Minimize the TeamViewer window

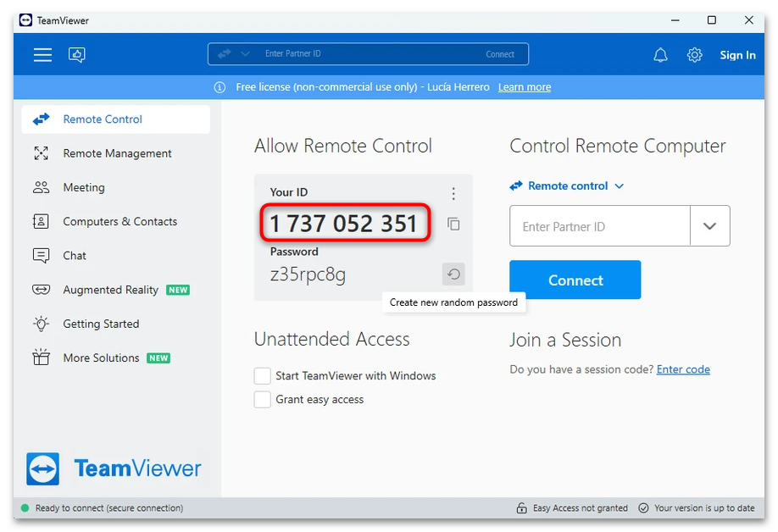pyautogui.click(x=675, y=20)
